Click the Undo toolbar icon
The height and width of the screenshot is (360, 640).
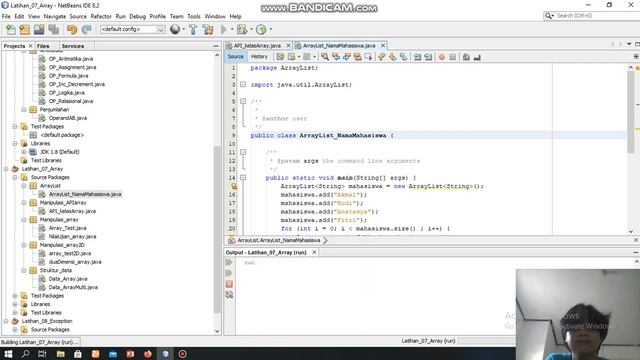tap(72, 29)
